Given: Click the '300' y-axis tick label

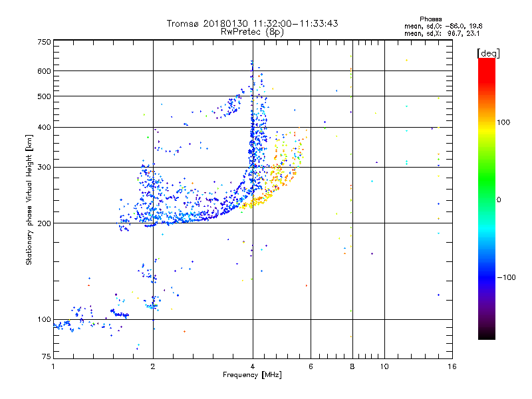Looking at the screenshot, I should (x=44, y=167).
